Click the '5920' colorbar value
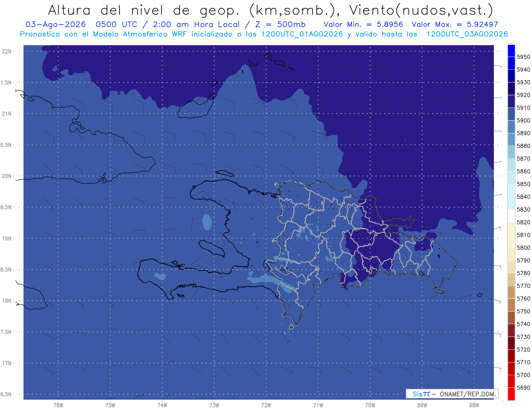The image size is (532, 411). click(524, 95)
